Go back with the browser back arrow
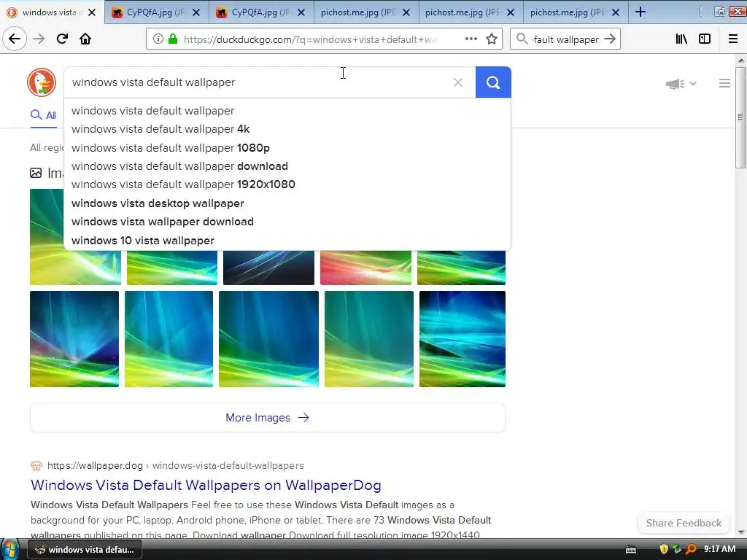Viewport: 747px width, 560px height. coord(15,39)
